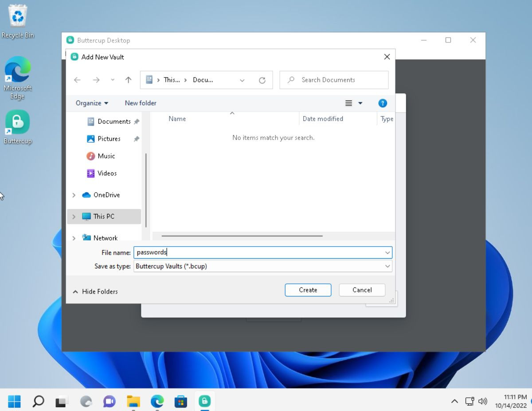This screenshot has width=532, height=411.
Task: Open the view options dropdown arrow
Action: pyautogui.click(x=360, y=103)
